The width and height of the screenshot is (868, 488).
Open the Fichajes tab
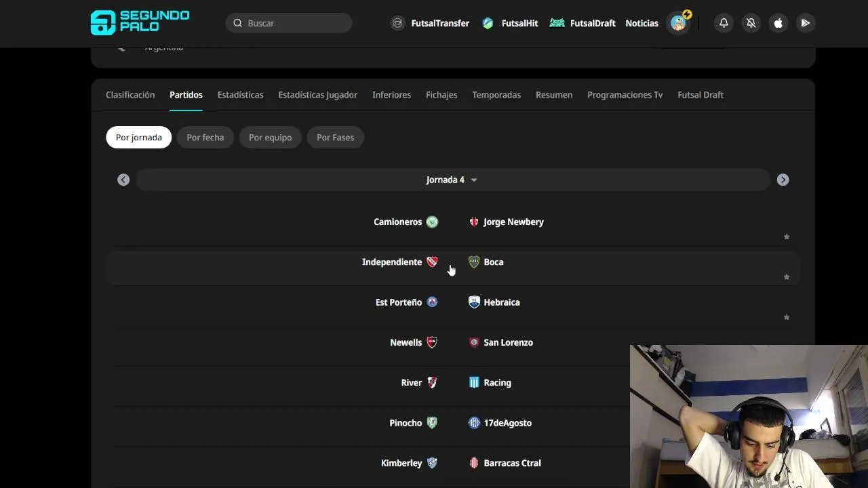(441, 95)
